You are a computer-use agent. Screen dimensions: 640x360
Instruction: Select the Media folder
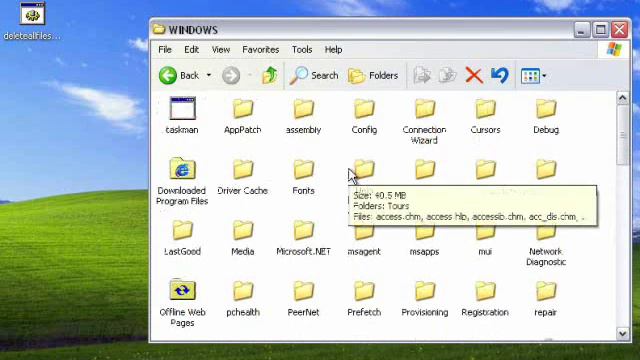pyautogui.click(x=243, y=238)
